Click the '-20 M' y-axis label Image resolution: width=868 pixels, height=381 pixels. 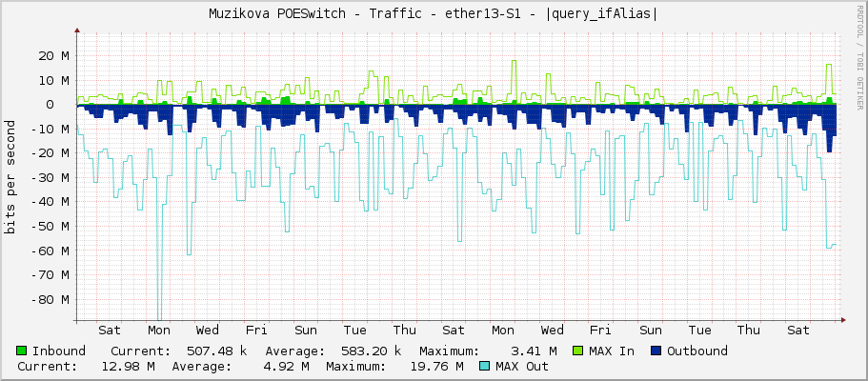pos(50,152)
